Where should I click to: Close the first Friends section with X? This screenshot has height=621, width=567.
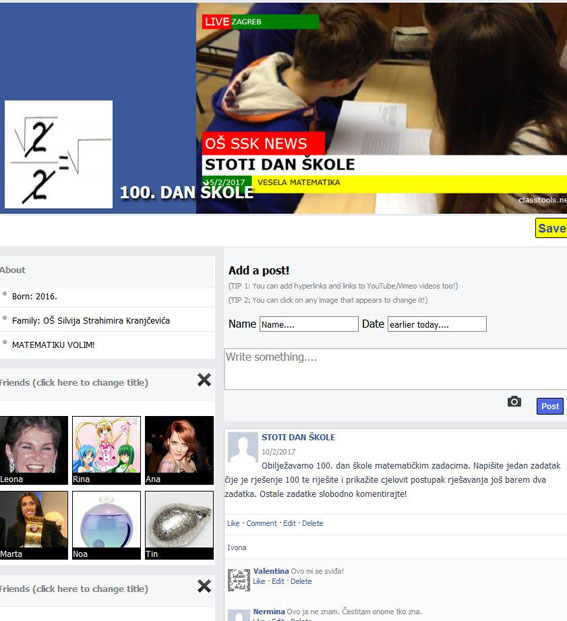[204, 380]
